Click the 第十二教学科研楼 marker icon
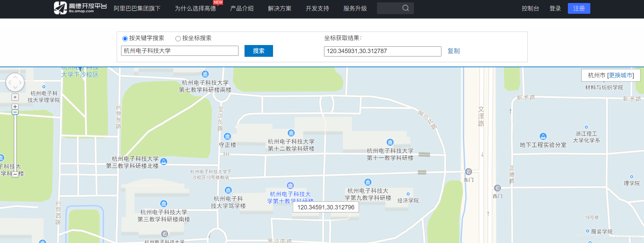 coord(291,133)
